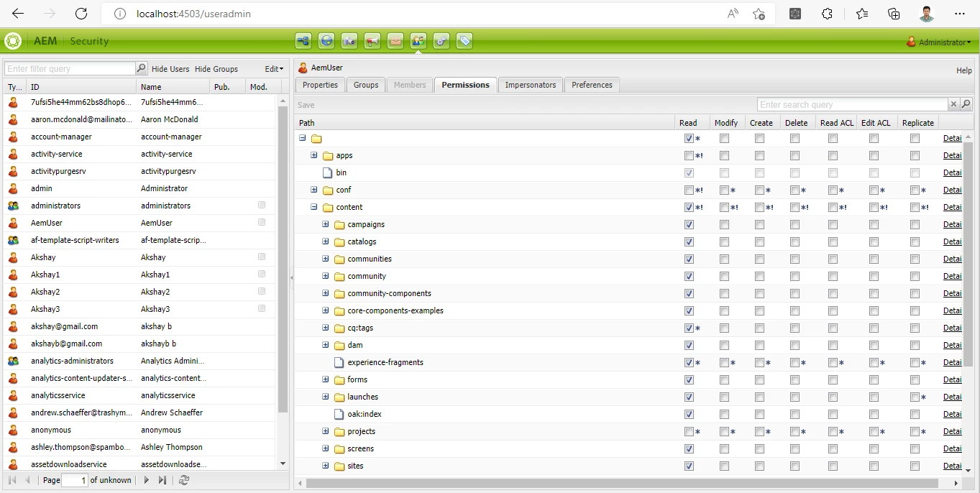
Task: Go to previous page of users
Action: pos(28,480)
